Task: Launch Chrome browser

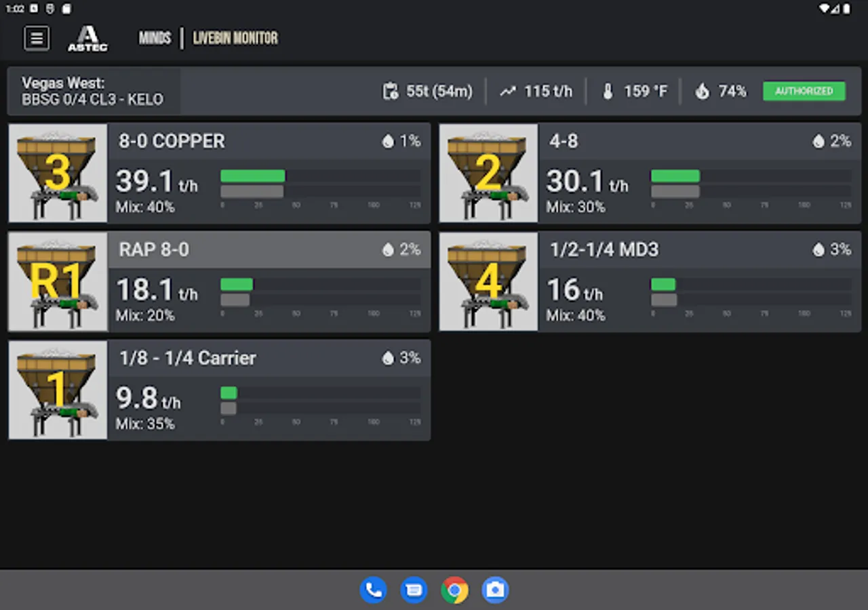Action: tap(454, 590)
